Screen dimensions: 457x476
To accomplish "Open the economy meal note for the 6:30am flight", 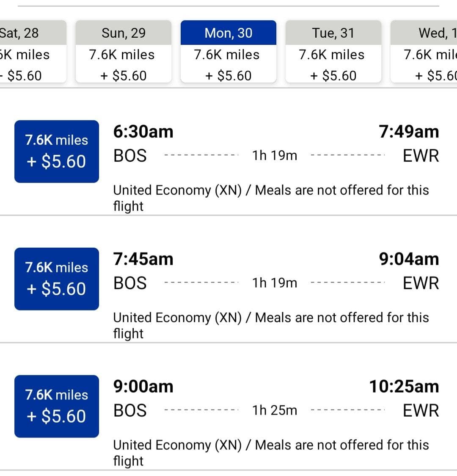I will [271, 198].
